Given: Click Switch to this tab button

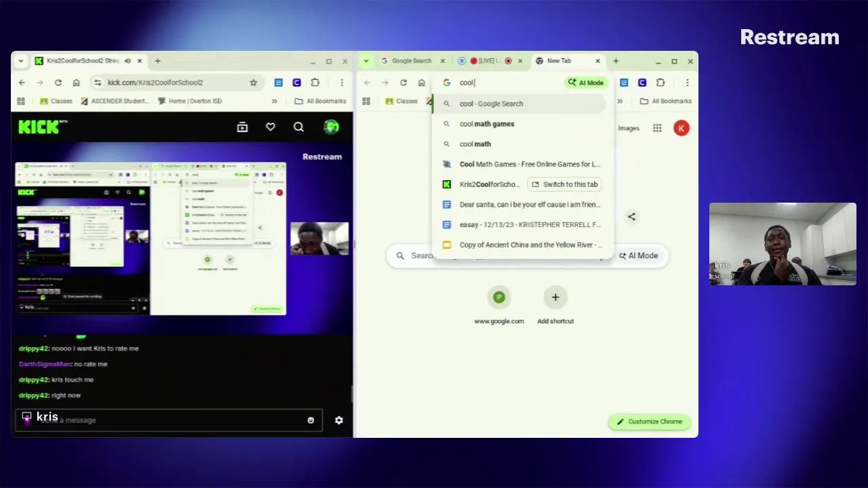Looking at the screenshot, I should point(565,184).
